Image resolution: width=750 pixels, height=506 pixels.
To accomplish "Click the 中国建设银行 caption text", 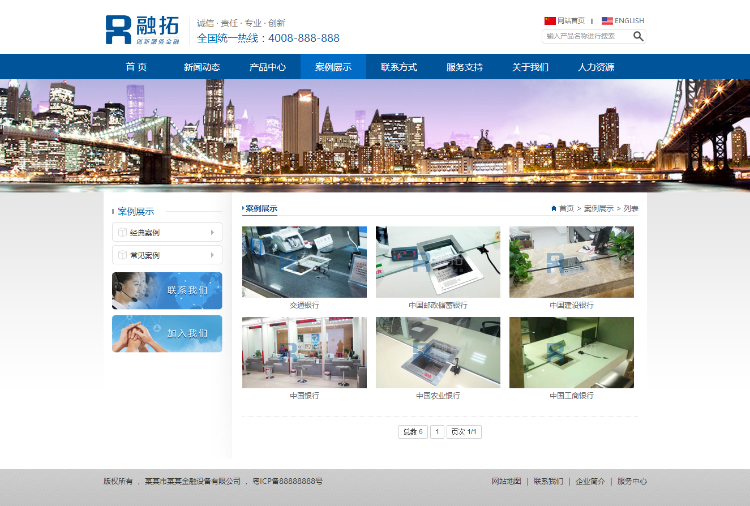I will (x=571, y=305).
